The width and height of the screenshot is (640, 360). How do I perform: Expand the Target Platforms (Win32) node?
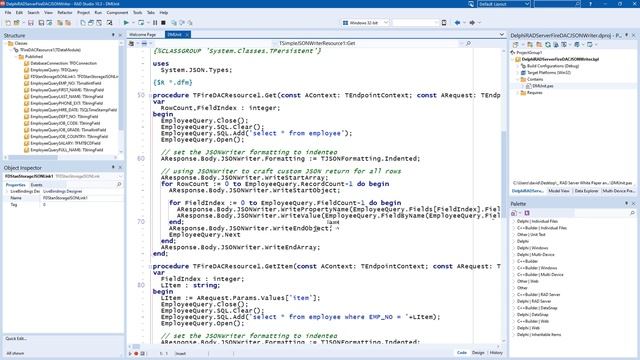click(x=519, y=73)
